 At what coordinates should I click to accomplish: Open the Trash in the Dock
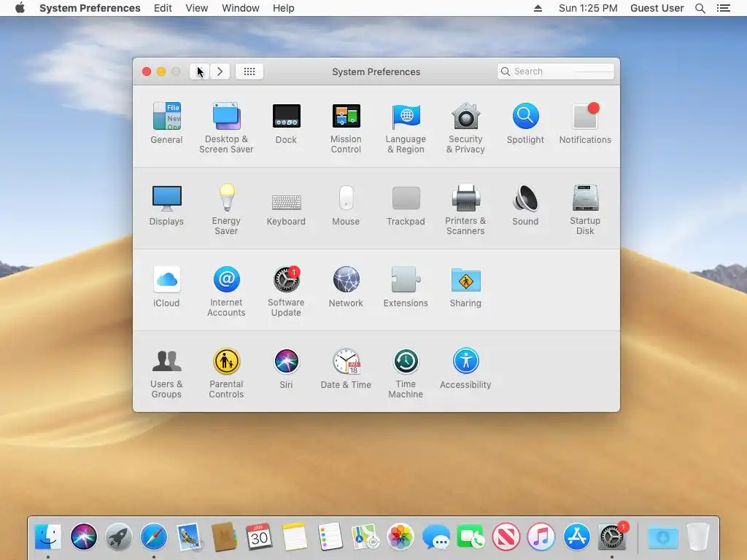[x=698, y=536]
